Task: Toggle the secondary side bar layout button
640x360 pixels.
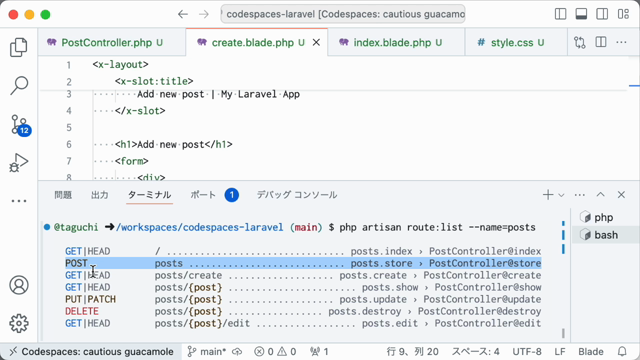Action: pyautogui.click(x=602, y=14)
